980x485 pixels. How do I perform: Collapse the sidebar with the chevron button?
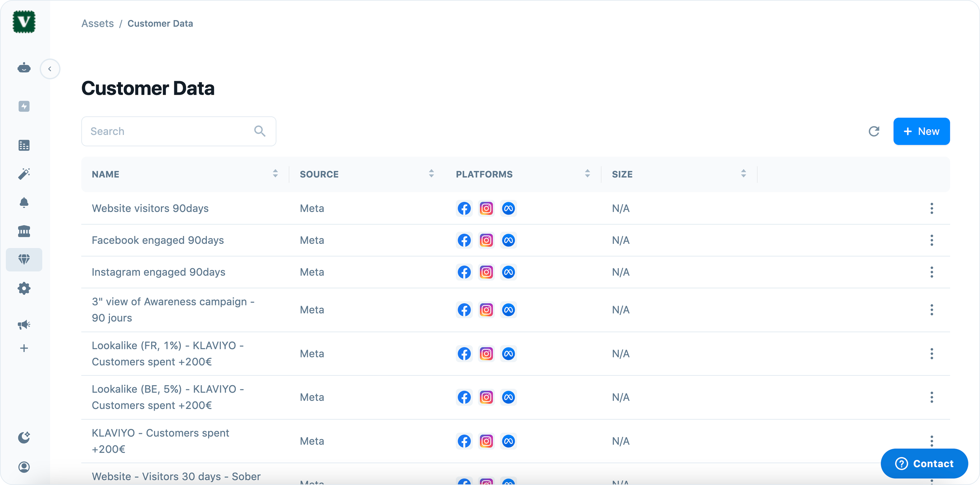click(50, 69)
